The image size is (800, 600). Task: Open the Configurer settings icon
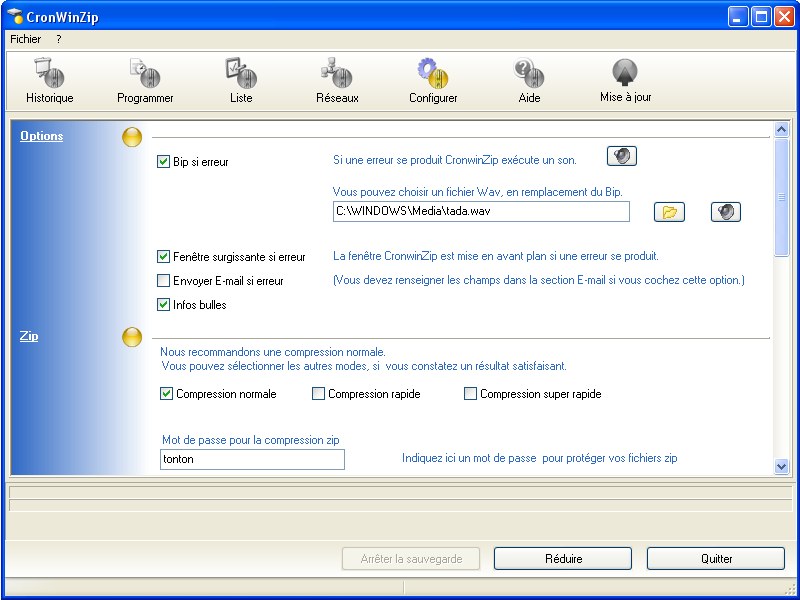pyautogui.click(x=433, y=81)
